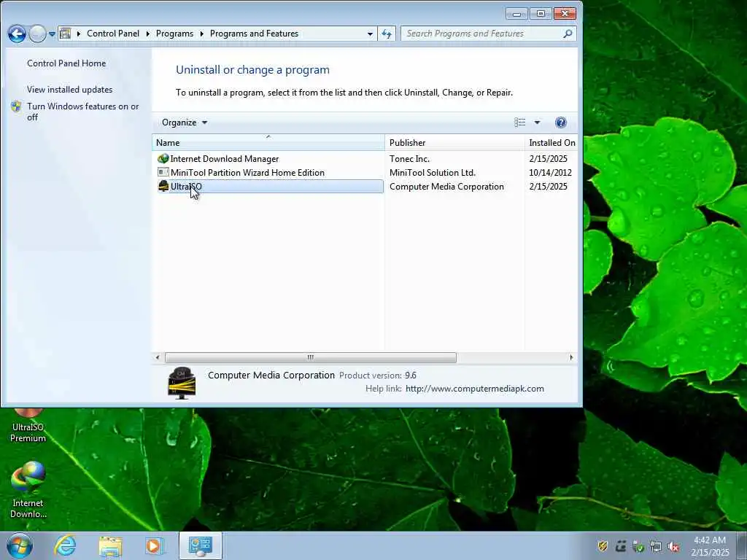Sort by the Publisher column header
This screenshot has height=560, width=747.
(x=454, y=142)
